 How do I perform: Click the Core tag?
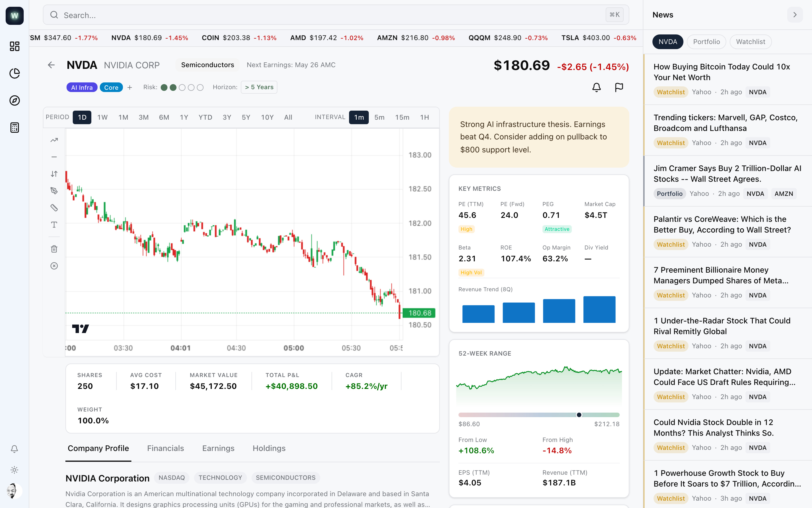[x=111, y=87]
